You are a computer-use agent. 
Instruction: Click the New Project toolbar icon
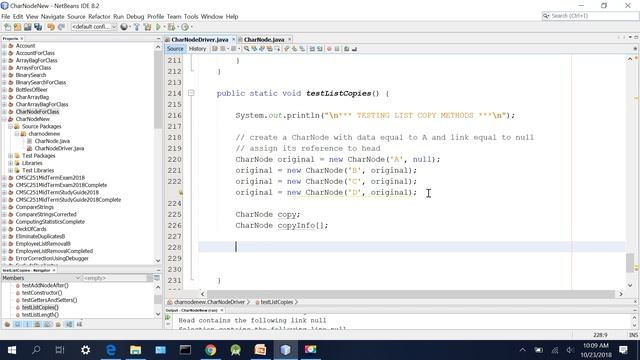18,27
